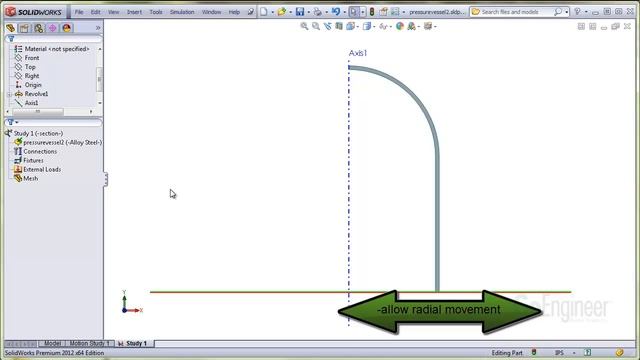The image size is (640, 360).
Task: Click the search magnifier icon
Action: click(558, 12)
